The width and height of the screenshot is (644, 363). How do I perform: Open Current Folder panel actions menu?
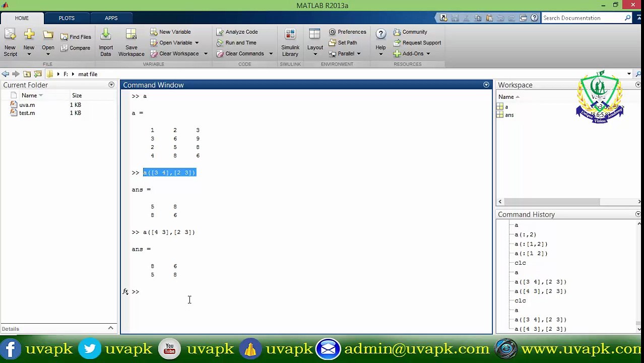click(111, 85)
